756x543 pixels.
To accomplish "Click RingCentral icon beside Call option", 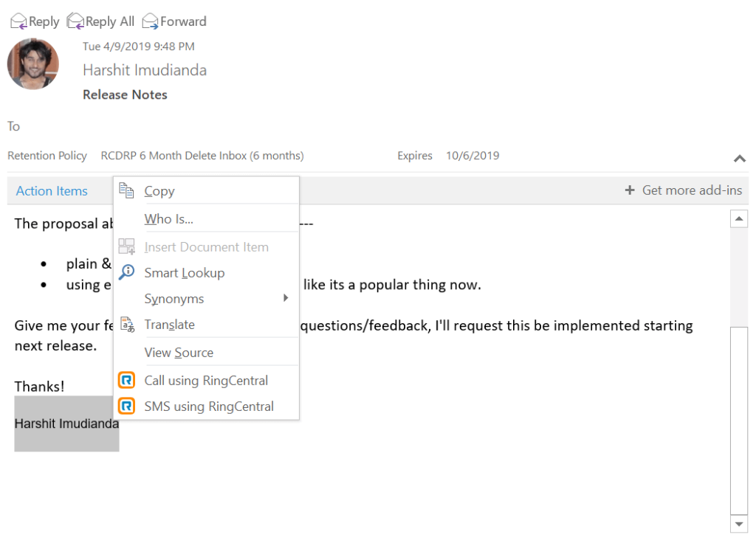I will pyautogui.click(x=126, y=381).
